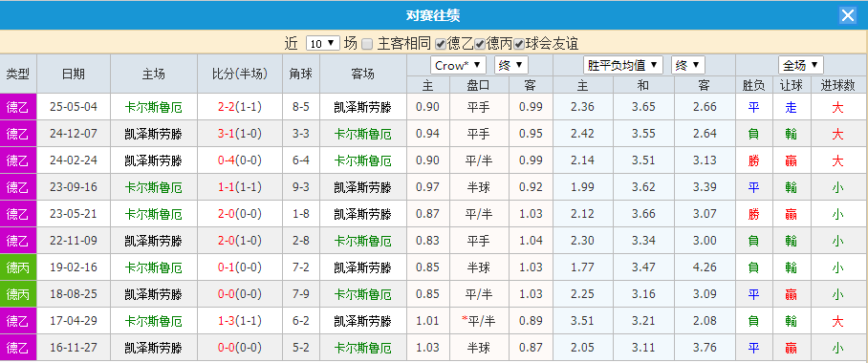Select the date 22-11-09
Image resolution: width=868 pixels, height=363 pixels.
[74, 240]
